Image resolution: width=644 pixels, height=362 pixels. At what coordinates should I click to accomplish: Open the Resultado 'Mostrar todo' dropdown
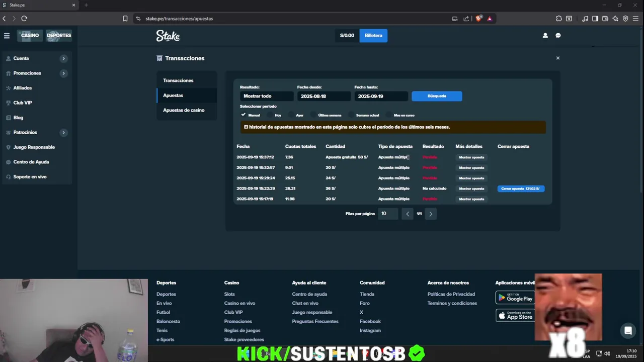click(267, 96)
